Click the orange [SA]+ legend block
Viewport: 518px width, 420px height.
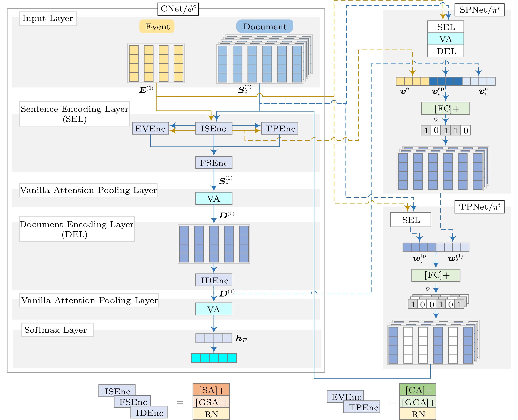(x=211, y=389)
